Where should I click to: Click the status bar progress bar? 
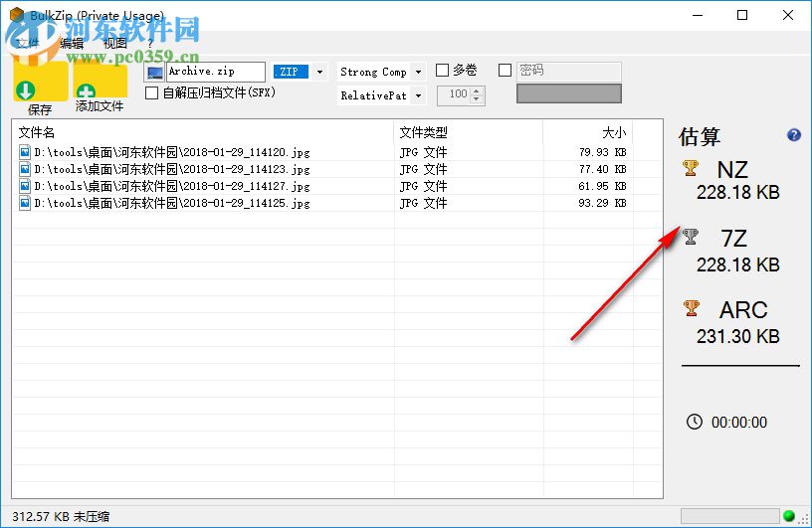click(729, 516)
